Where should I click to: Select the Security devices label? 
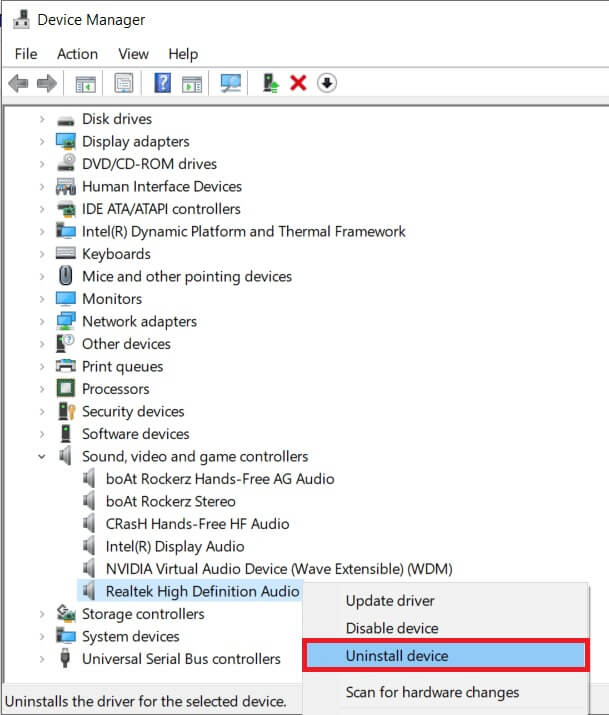[x=133, y=411]
